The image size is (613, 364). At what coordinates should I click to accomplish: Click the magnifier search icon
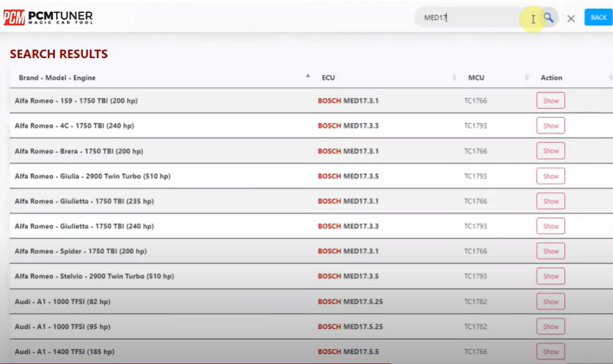point(549,18)
